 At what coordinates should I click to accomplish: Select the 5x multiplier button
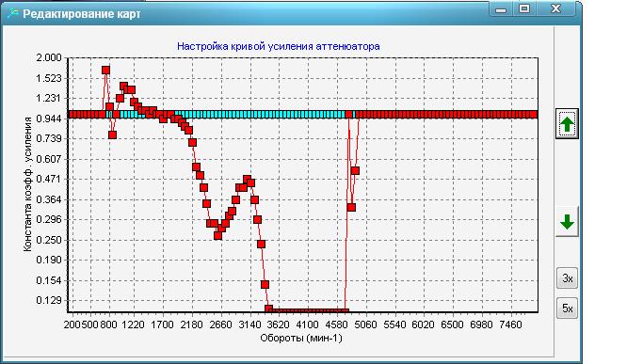(567, 309)
